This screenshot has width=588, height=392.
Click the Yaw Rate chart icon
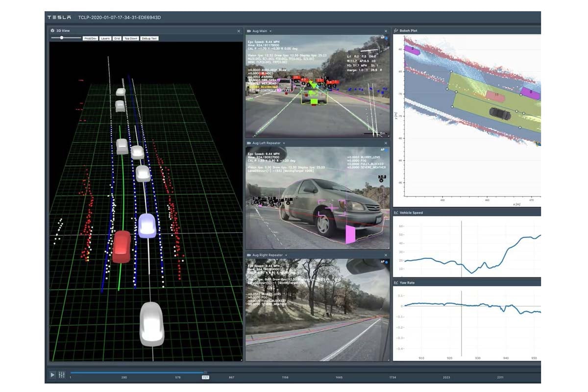click(x=396, y=283)
